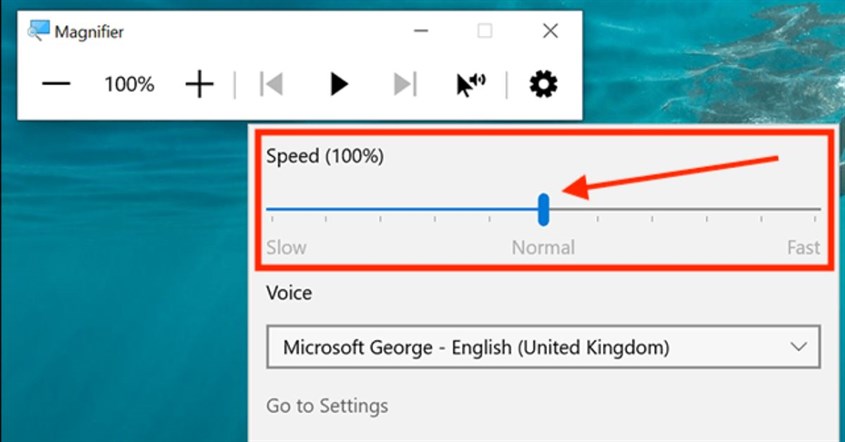Open the Voice dropdown Microsoft George
This screenshot has width=845, height=442.
tap(543, 347)
